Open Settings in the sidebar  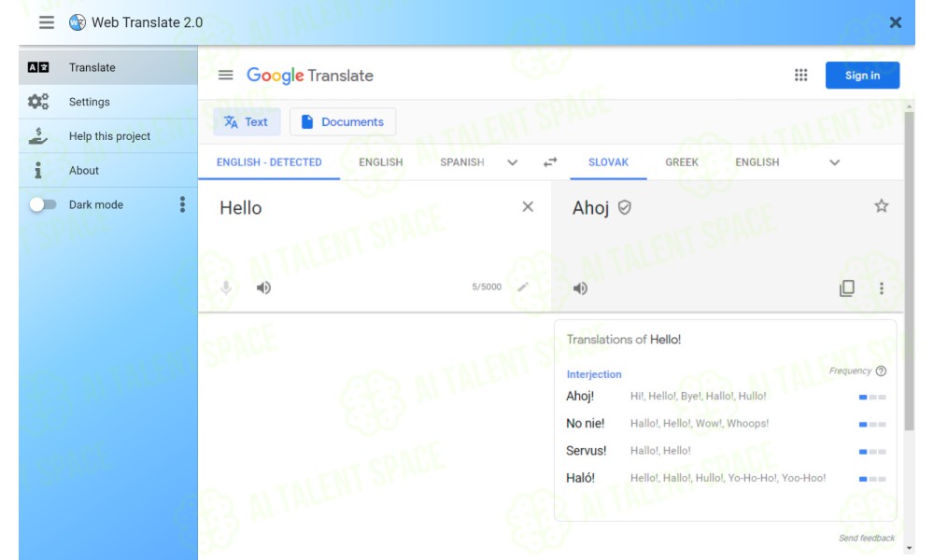(x=107, y=102)
